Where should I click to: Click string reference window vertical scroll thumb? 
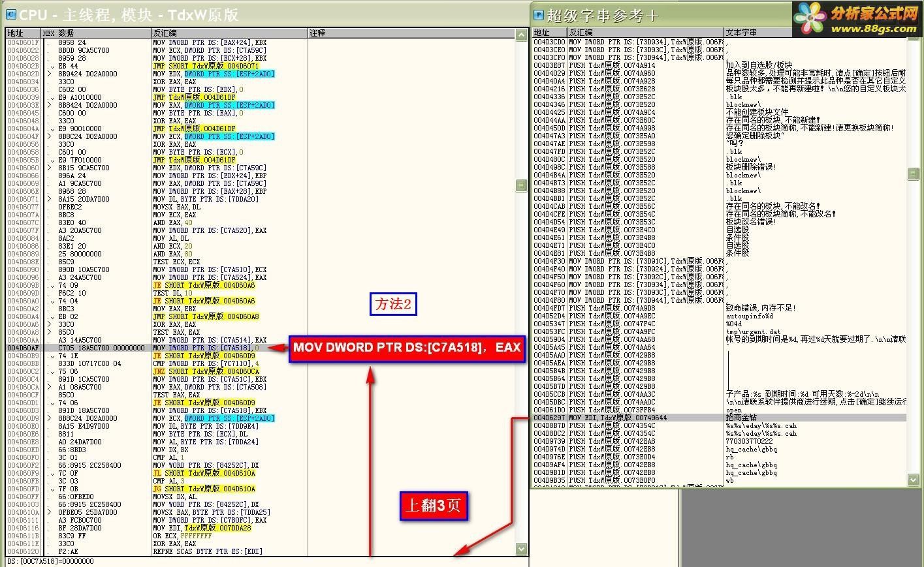coord(913,174)
